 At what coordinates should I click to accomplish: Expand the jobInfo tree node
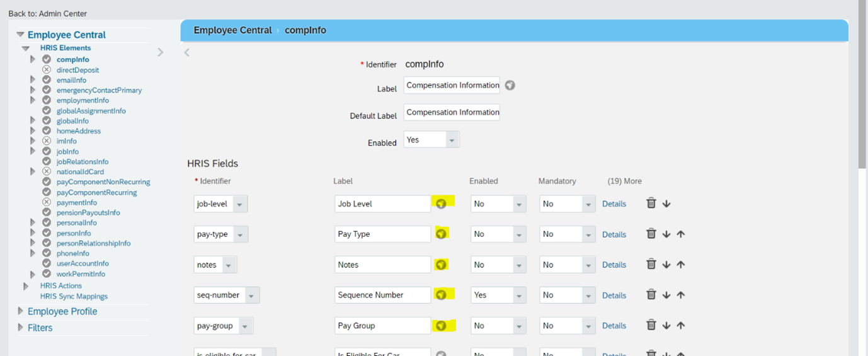tap(33, 151)
